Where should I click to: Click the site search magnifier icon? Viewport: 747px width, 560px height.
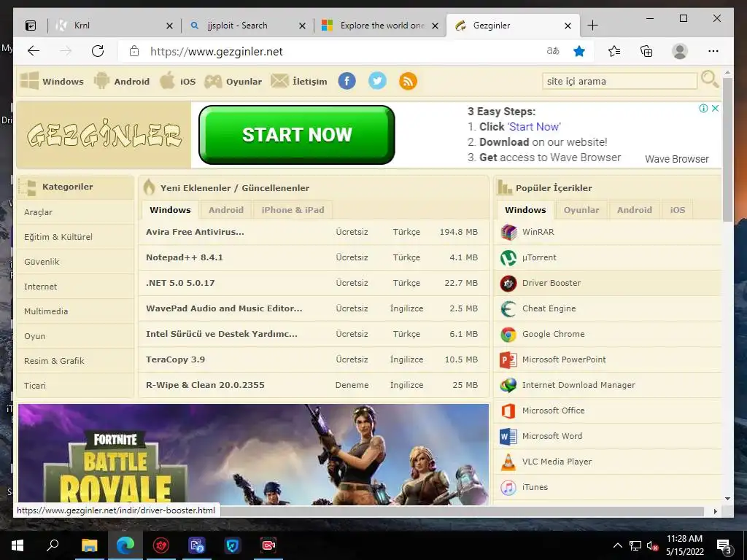pos(710,79)
